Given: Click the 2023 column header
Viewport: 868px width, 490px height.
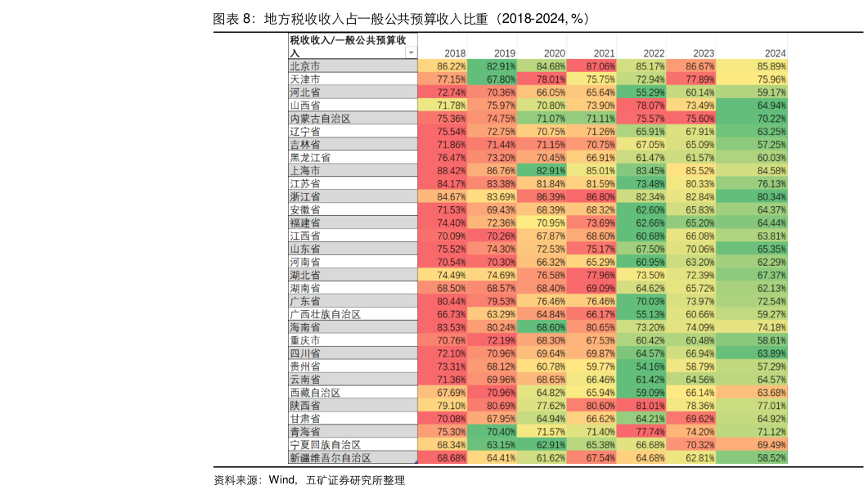Looking at the screenshot, I should [x=704, y=53].
